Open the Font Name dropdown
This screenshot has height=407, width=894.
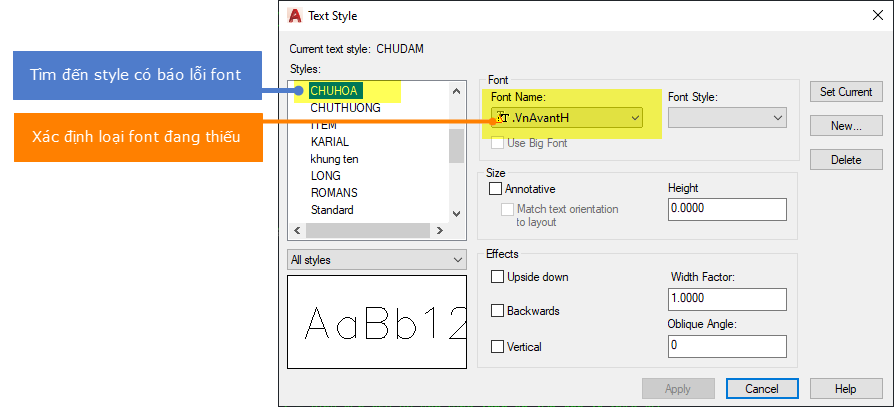(567, 118)
